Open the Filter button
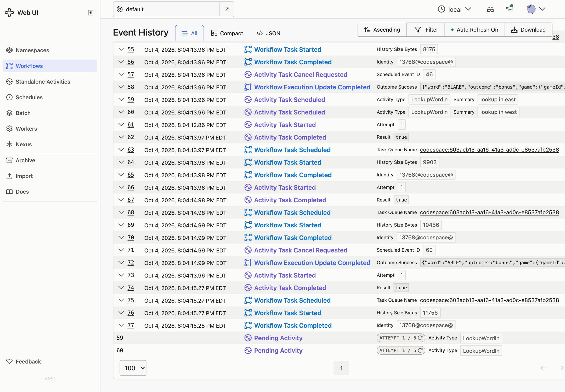Image resolution: width=565 pixels, height=392 pixels. tap(426, 30)
